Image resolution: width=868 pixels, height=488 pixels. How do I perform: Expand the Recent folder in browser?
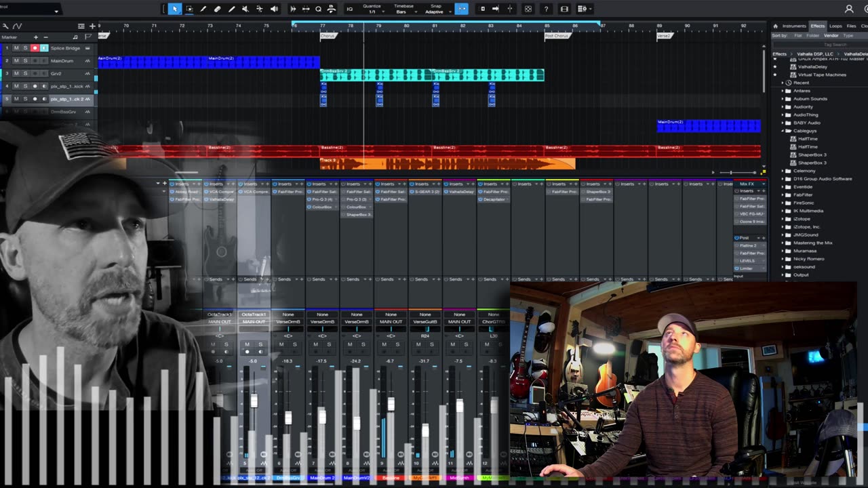click(783, 83)
